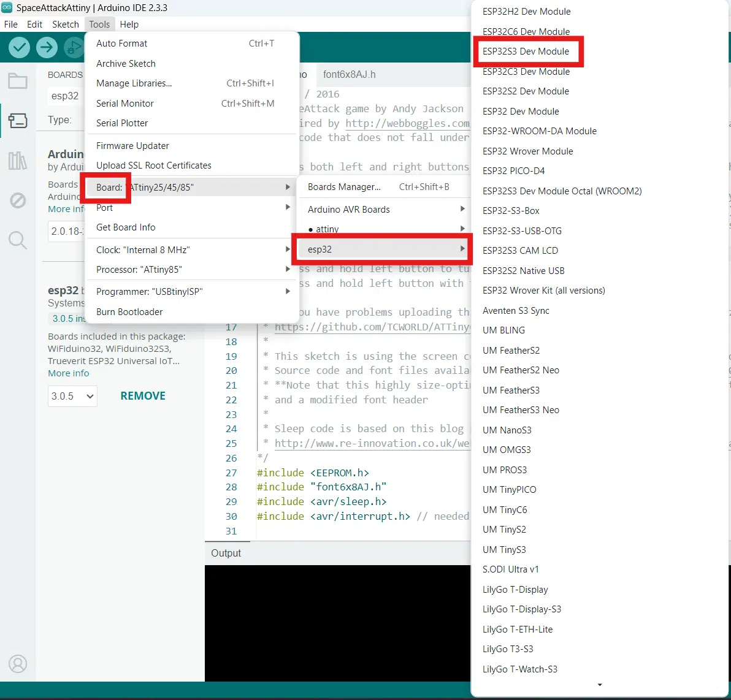The width and height of the screenshot is (731, 700).
Task: Select Archive Sketch menu item
Action: 193,63
